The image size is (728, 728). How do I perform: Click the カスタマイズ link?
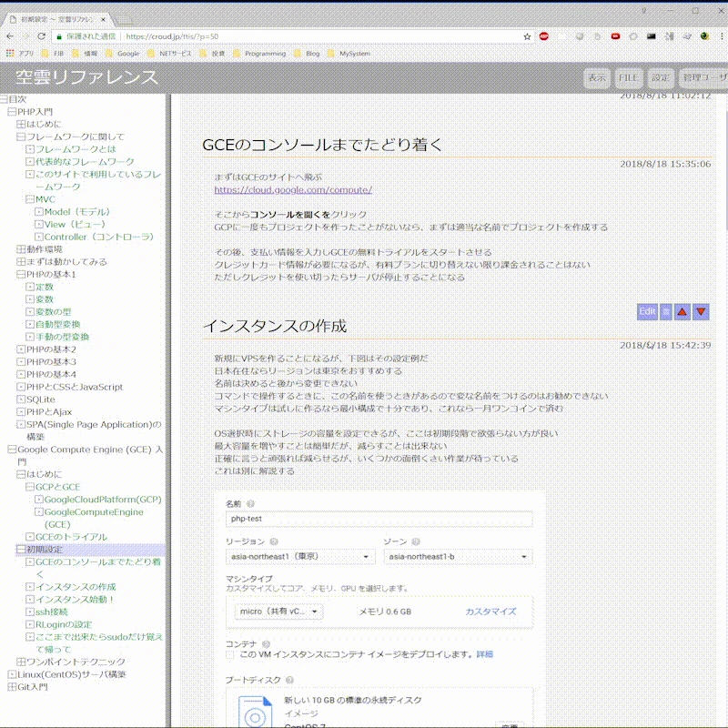pyautogui.click(x=490, y=612)
